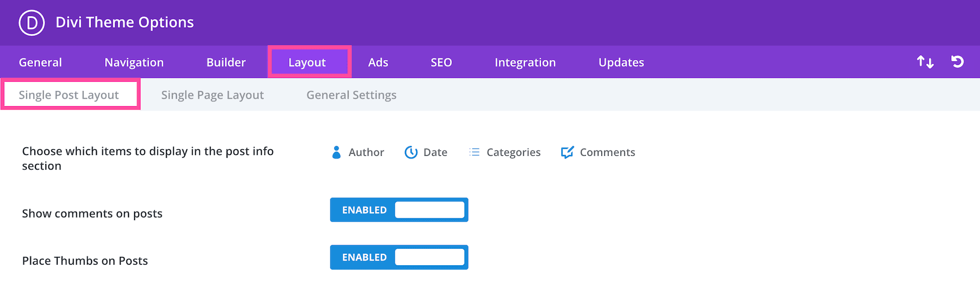Toggle the Date clock icon
Viewport: 980px width, 299px height.
point(411,152)
